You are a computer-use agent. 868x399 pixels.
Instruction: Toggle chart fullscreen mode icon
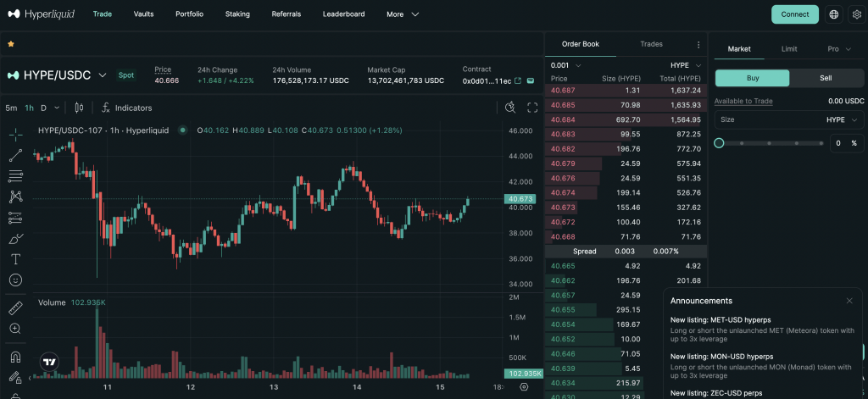(x=532, y=108)
